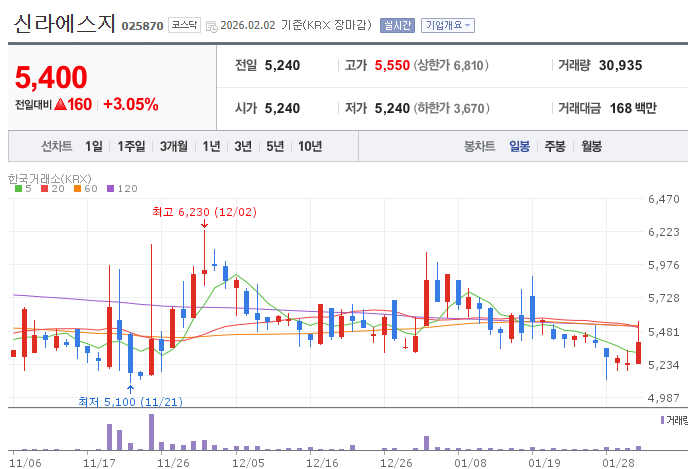Select the 1일 line chart tab

point(93,146)
